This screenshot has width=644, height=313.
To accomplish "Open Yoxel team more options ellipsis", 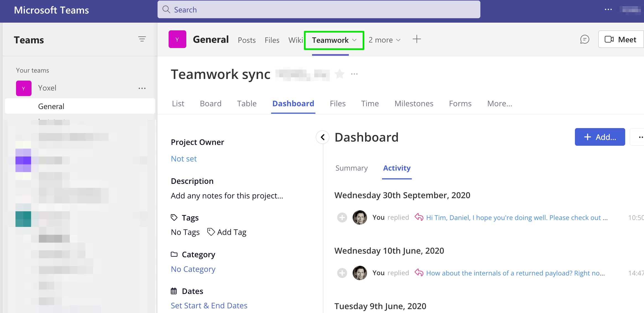I will (x=142, y=88).
